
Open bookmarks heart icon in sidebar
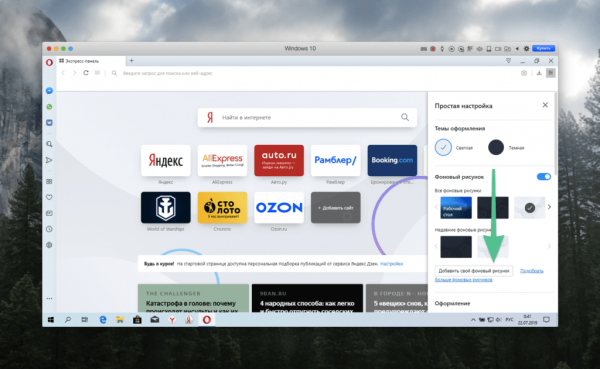point(49,197)
